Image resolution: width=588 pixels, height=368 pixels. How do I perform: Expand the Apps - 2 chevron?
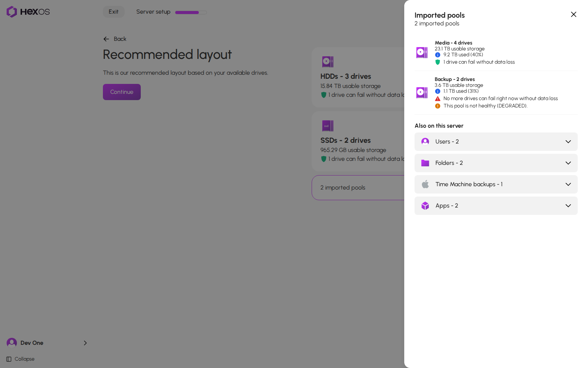tap(568, 206)
